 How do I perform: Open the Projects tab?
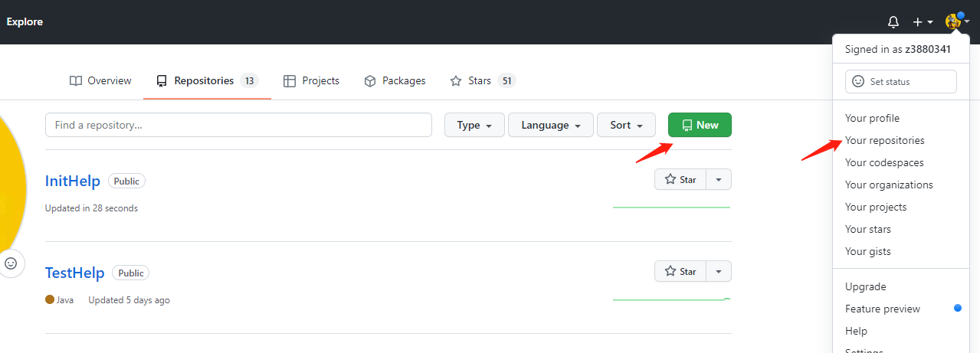(311, 80)
